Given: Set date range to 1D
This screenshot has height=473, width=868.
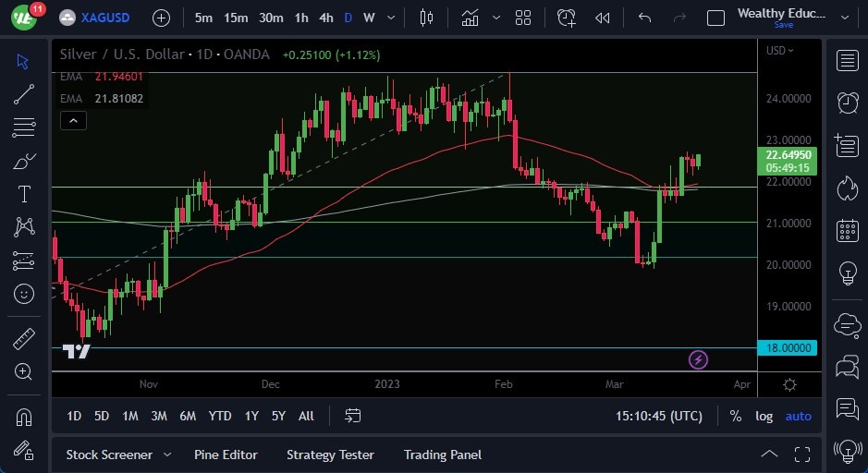Looking at the screenshot, I should click(74, 416).
